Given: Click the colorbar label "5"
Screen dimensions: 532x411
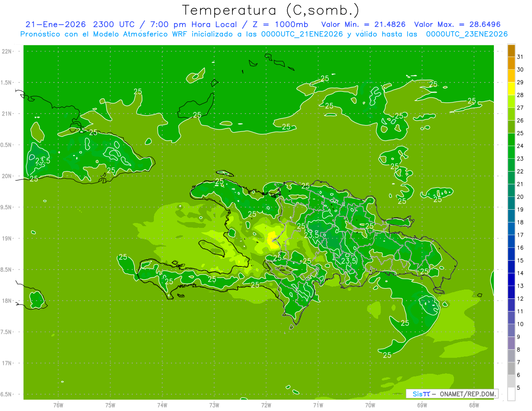Looking at the screenshot, I should [519, 388].
